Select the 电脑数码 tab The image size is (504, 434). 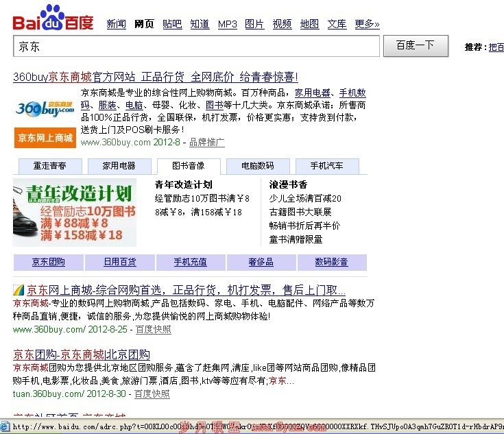click(258, 166)
